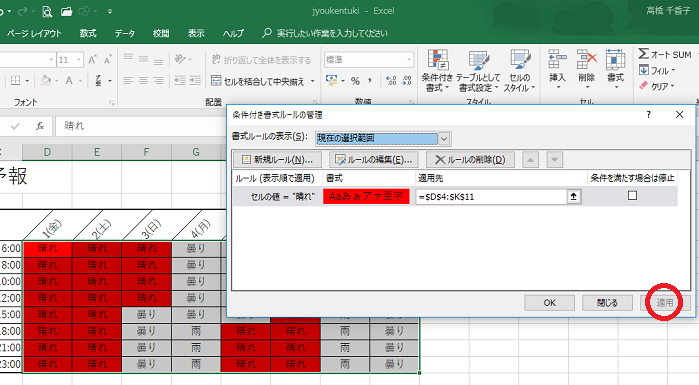Click the decrease decimal icon
This screenshot has height=385, width=699.
pyautogui.click(x=407, y=81)
